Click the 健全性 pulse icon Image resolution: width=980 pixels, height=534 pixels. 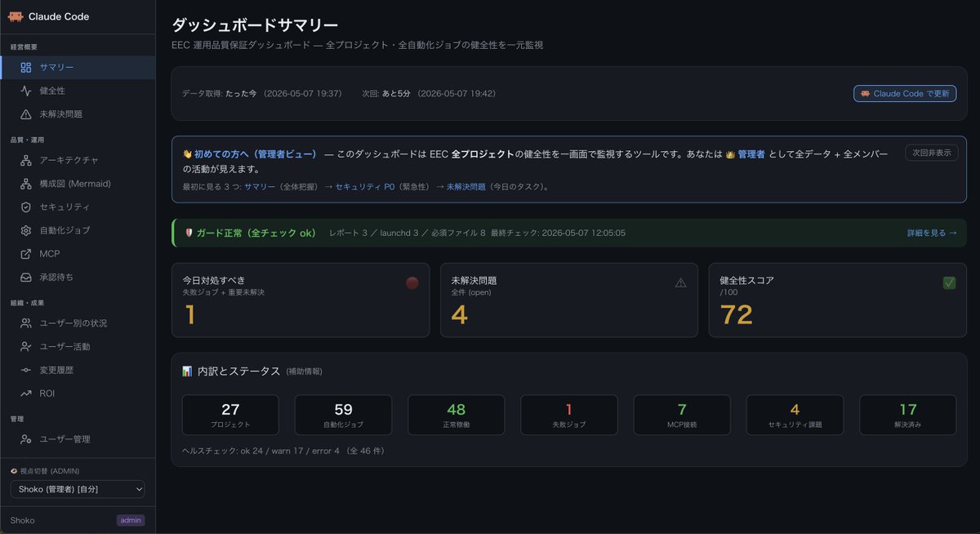[x=26, y=91]
